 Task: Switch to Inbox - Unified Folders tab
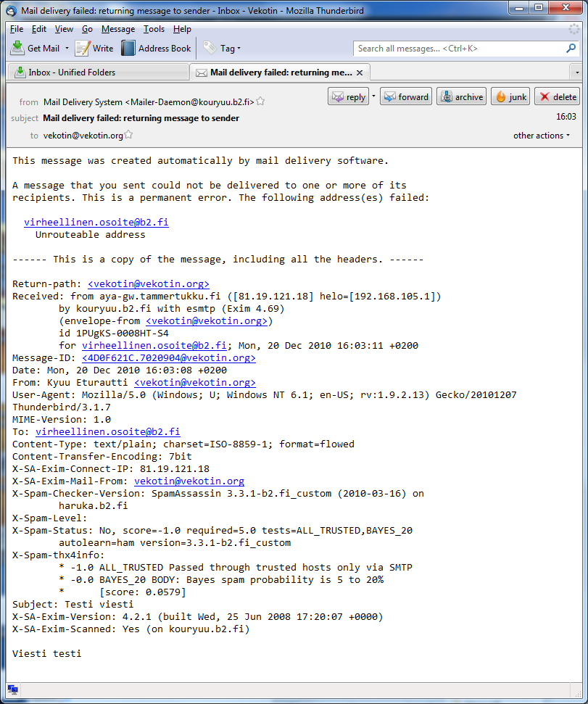click(x=71, y=73)
